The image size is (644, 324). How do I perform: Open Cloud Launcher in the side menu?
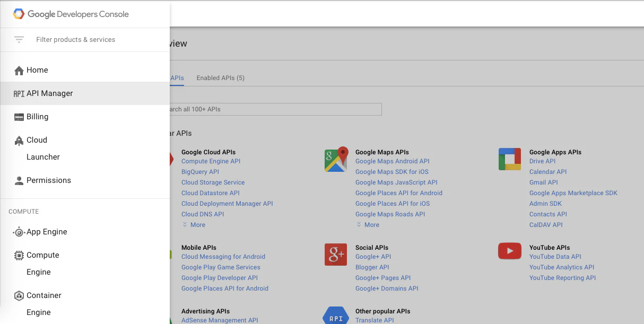(x=85, y=148)
